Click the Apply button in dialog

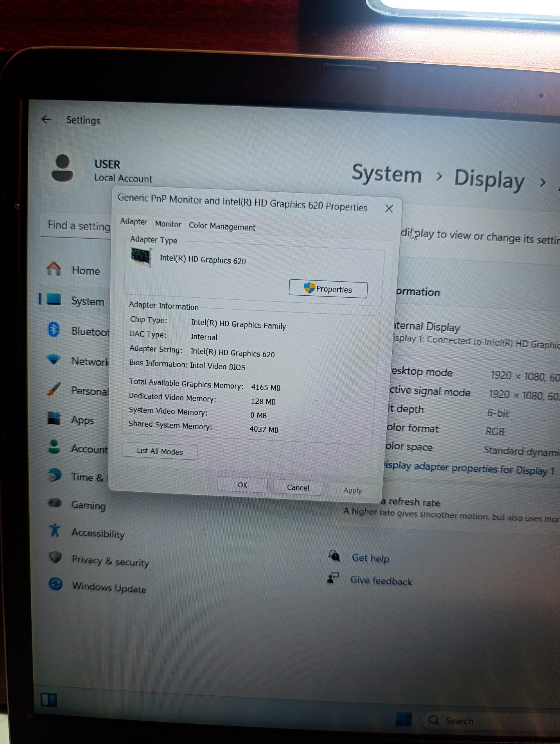352,490
